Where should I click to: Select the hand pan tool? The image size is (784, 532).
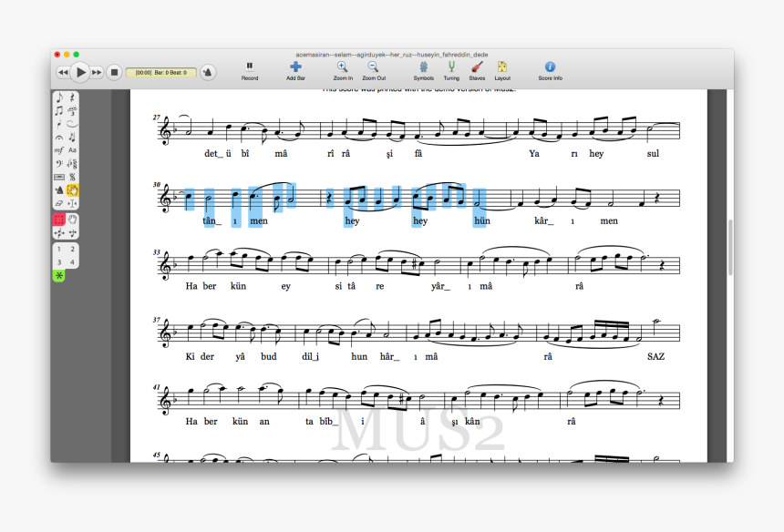[x=73, y=220]
